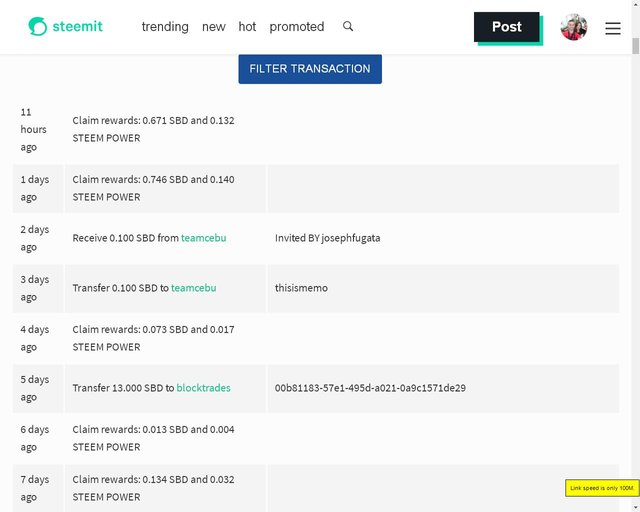Select 'Claim rewards: 0.073 SBD' entry

153,338
